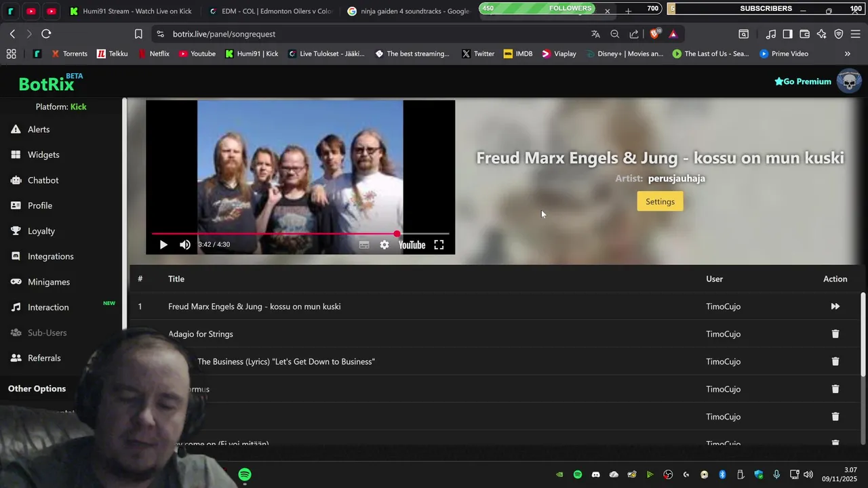
Task: Open the bookmarks bar apps grid icon
Action: [x=11, y=54]
